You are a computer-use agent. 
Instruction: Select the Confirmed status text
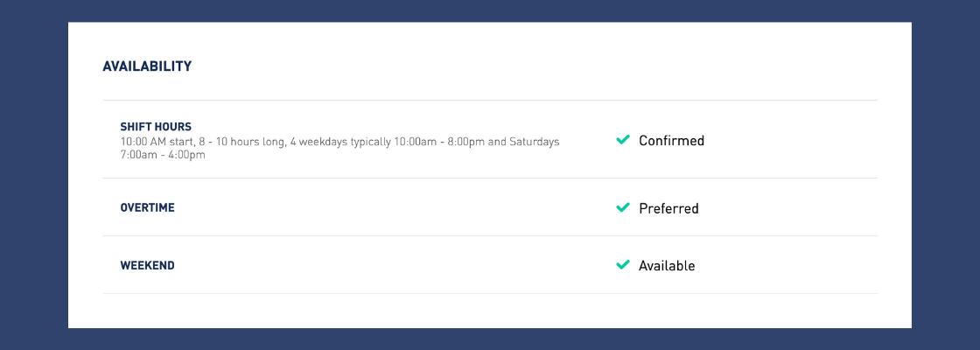(x=671, y=141)
